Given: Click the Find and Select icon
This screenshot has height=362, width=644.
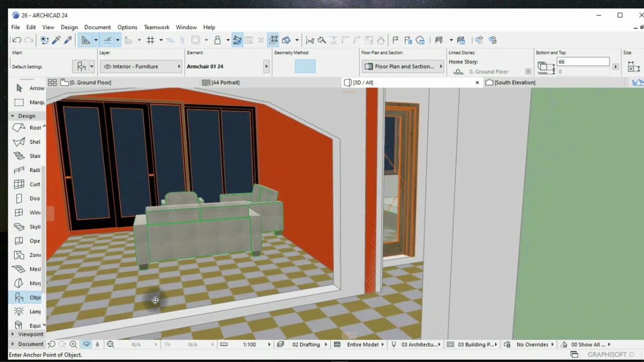Looking at the screenshot, I should coord(45,40).
